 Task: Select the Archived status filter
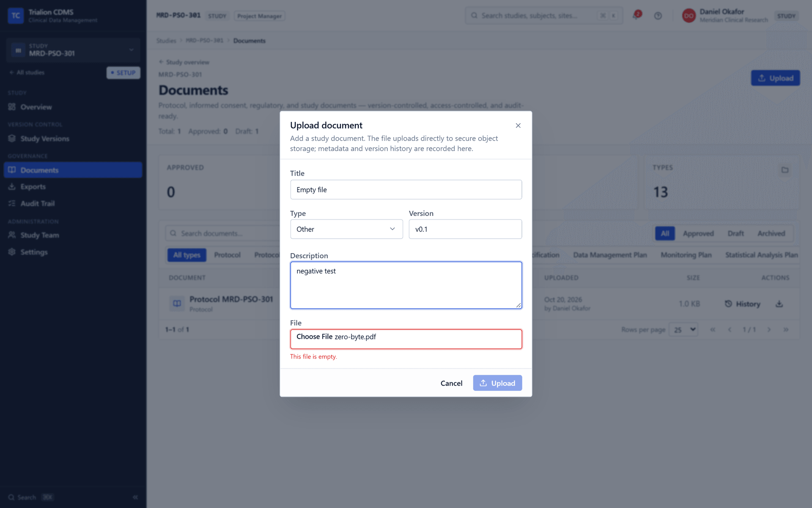[771, 233]
